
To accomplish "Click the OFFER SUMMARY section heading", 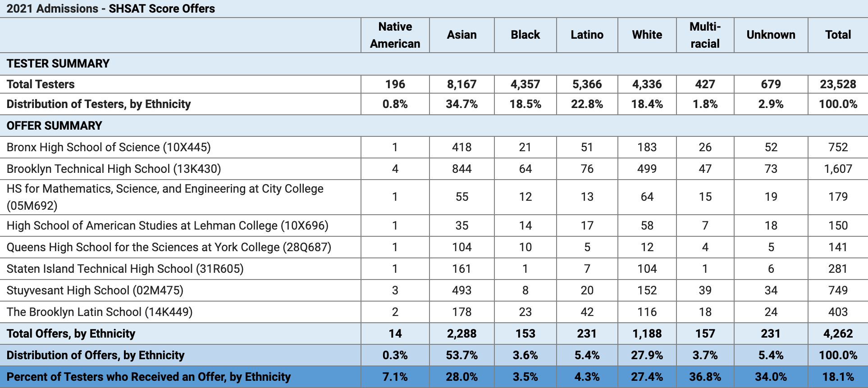I will pos(55,126).
